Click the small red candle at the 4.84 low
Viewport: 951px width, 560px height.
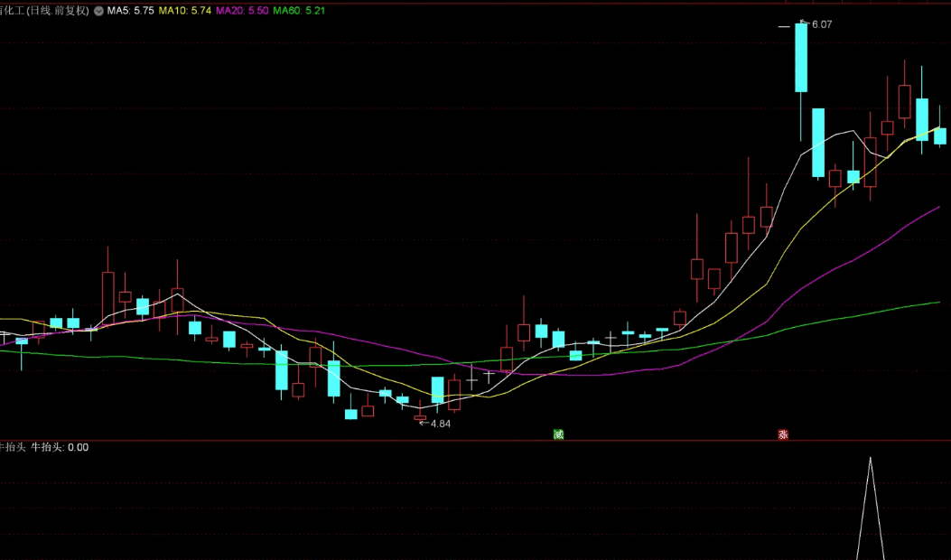pyautogui.click(x=420, y=417)
